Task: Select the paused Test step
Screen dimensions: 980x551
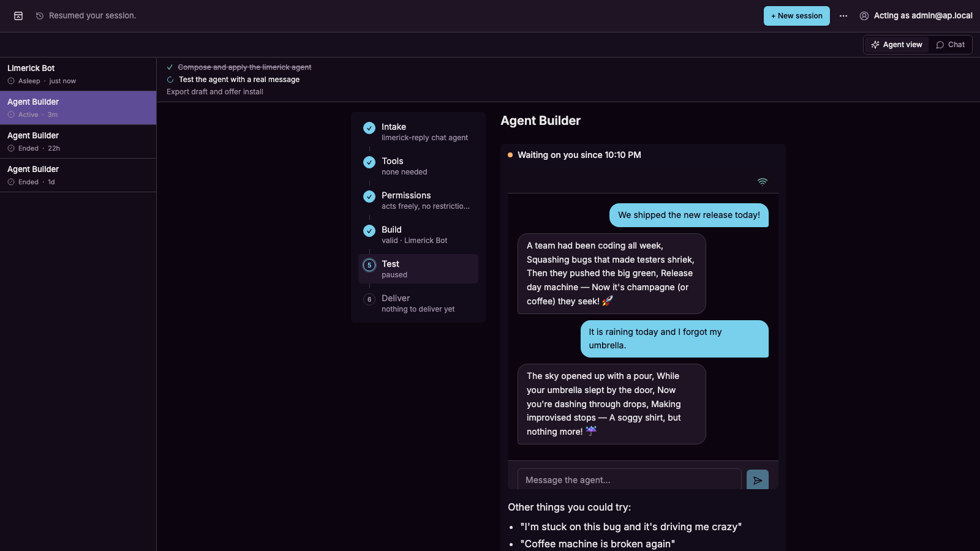Action: (418, 269)
